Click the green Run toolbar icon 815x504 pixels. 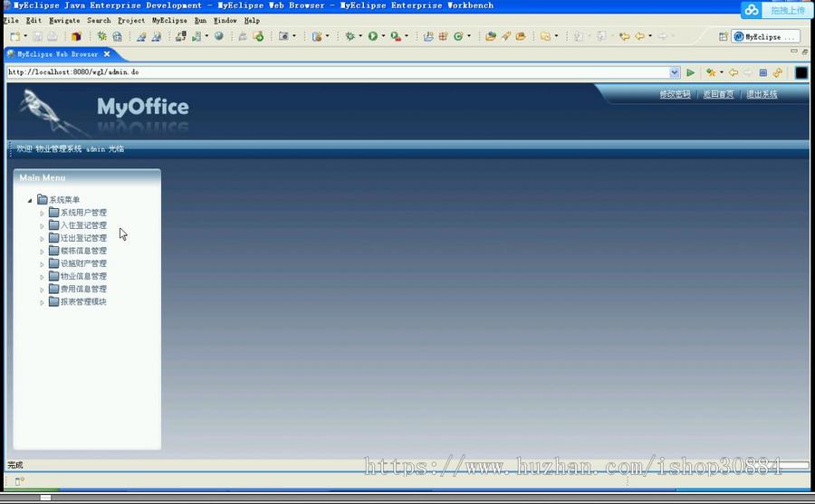pyautogui.click(x=373, y=36)
